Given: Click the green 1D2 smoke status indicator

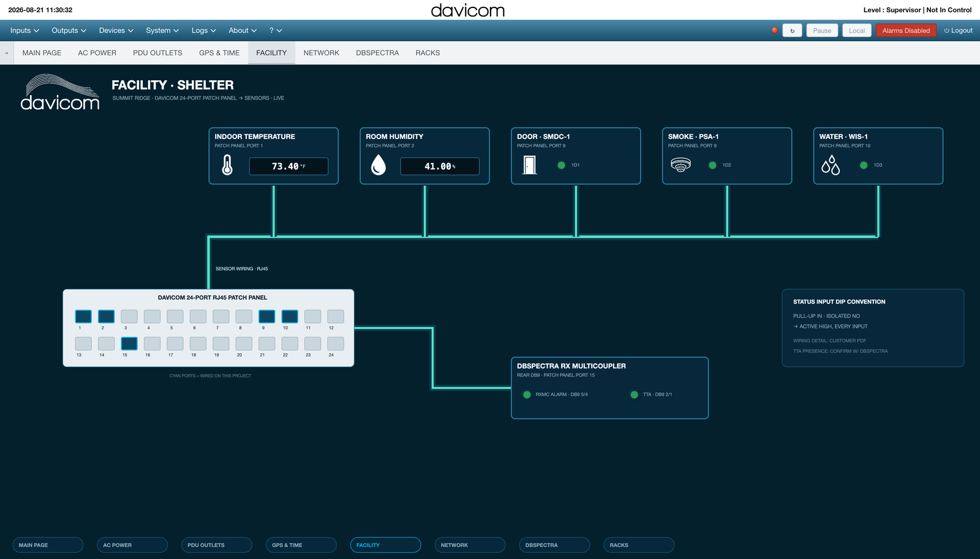Looking at the screenshot, I should (712, 165).
